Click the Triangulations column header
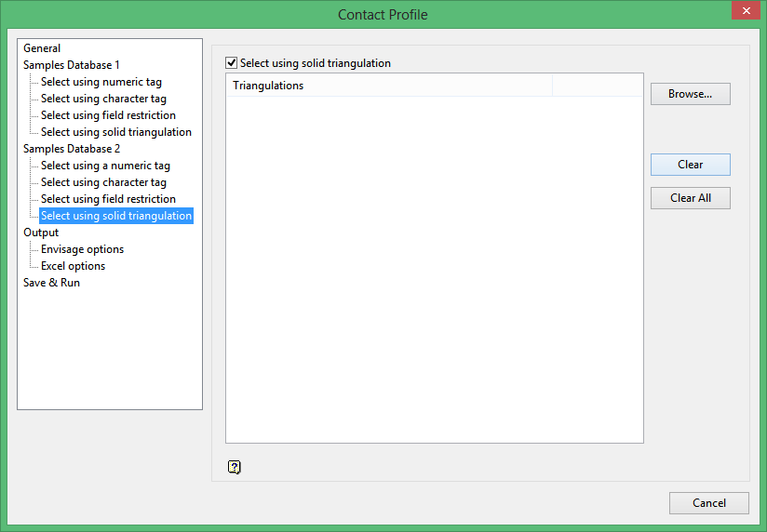Screen dimensions: 767x532 pyautogui.click(x=389, y=85)
